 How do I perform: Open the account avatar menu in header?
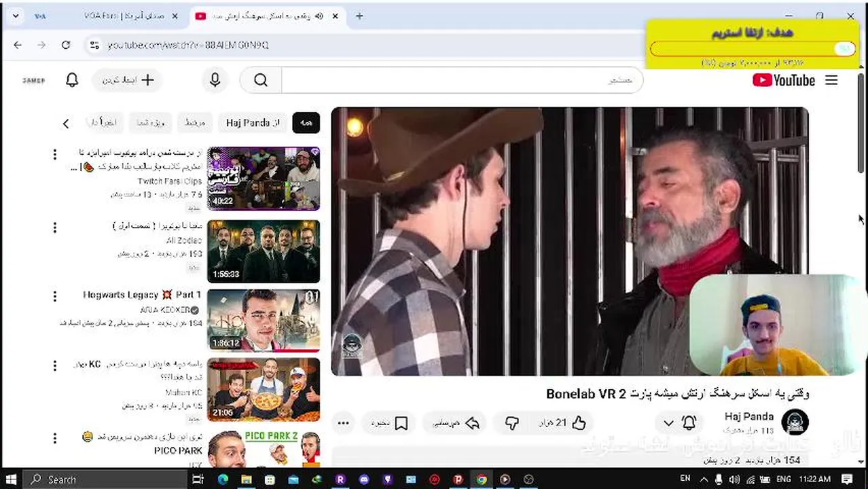click(x=33, y=80)
